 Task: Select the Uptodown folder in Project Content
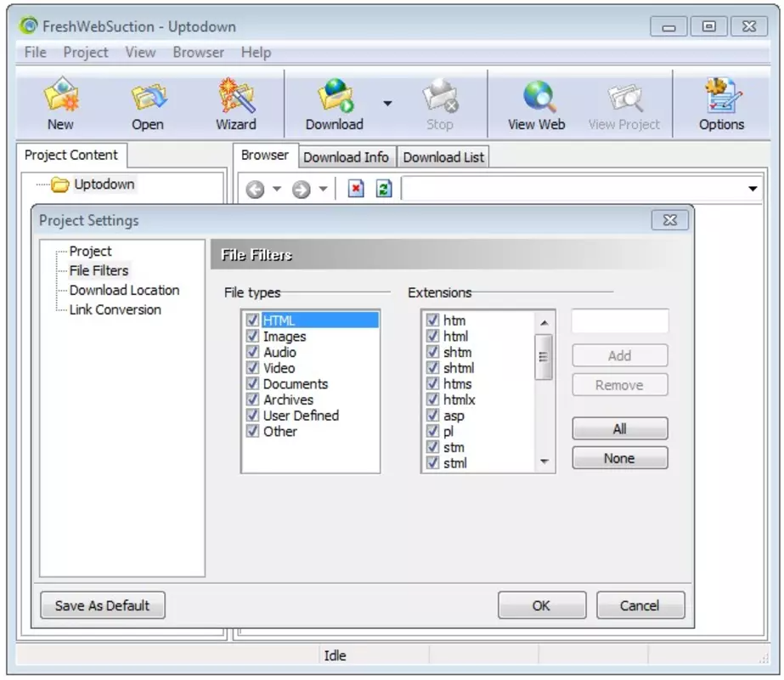coord(93,184)
